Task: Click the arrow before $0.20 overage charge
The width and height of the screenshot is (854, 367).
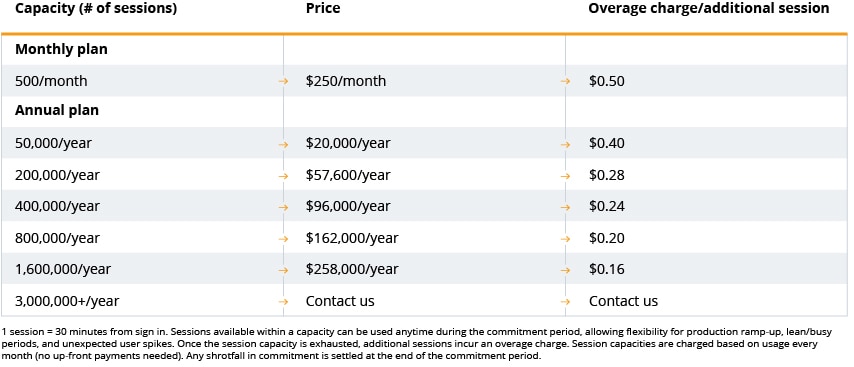Action: (565, 238)
